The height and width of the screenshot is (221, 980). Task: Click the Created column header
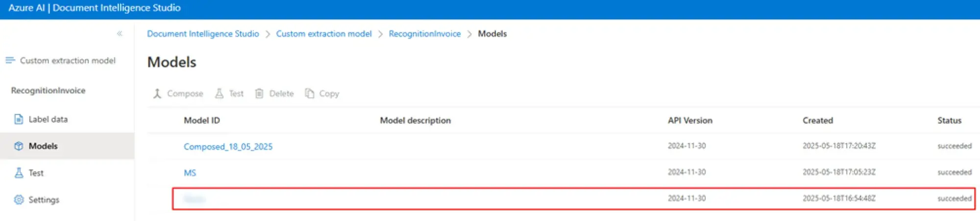click(x=818, y=120)
